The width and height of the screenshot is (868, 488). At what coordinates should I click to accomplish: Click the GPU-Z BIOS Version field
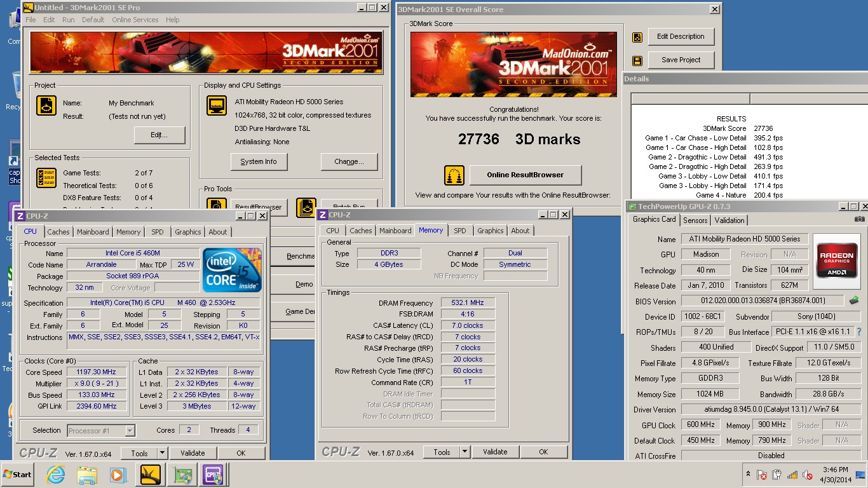pyautogui.click(x=763, y=301)
